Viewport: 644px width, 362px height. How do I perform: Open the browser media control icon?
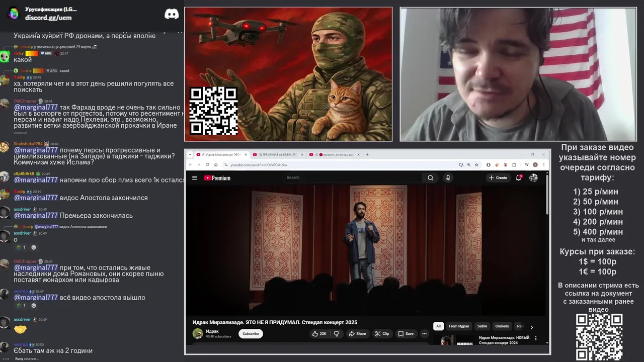tap(526, 164)
